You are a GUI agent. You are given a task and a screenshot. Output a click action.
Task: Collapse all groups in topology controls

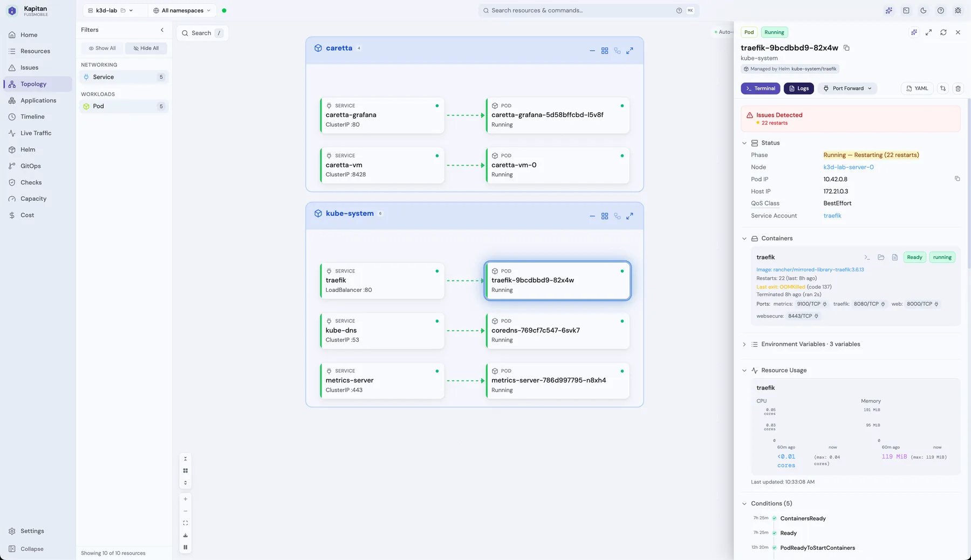click(x=186, y=459)
